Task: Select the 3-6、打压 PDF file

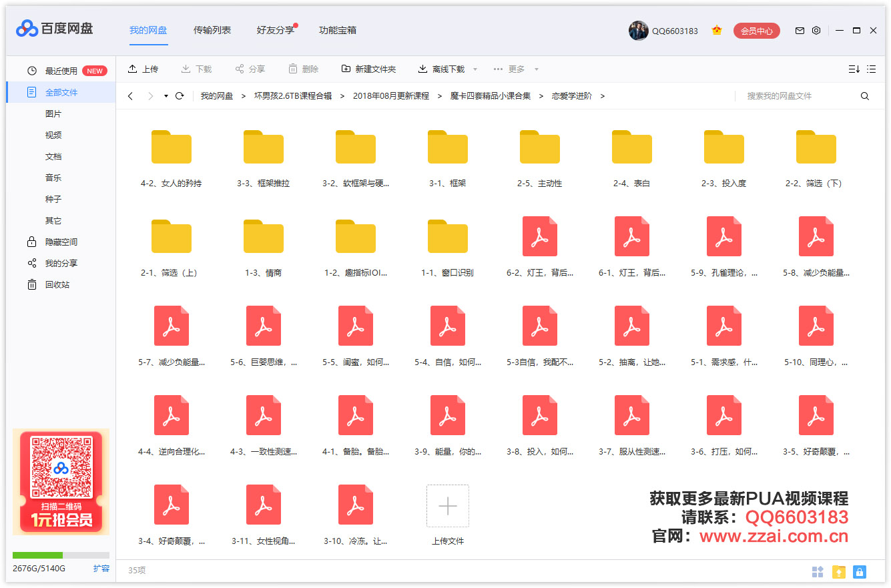Action: pyautogui.click(x=724, y=415)
